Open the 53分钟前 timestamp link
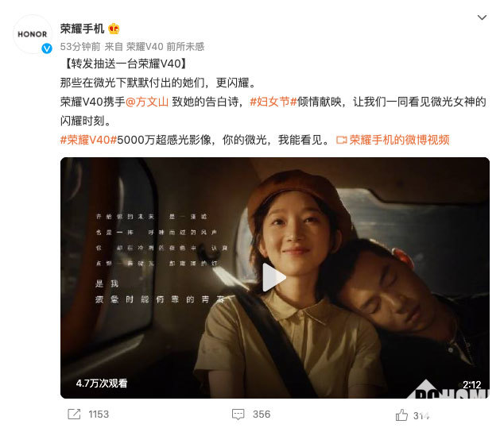The width and height of the screenshot is (504, 428). 80,47
